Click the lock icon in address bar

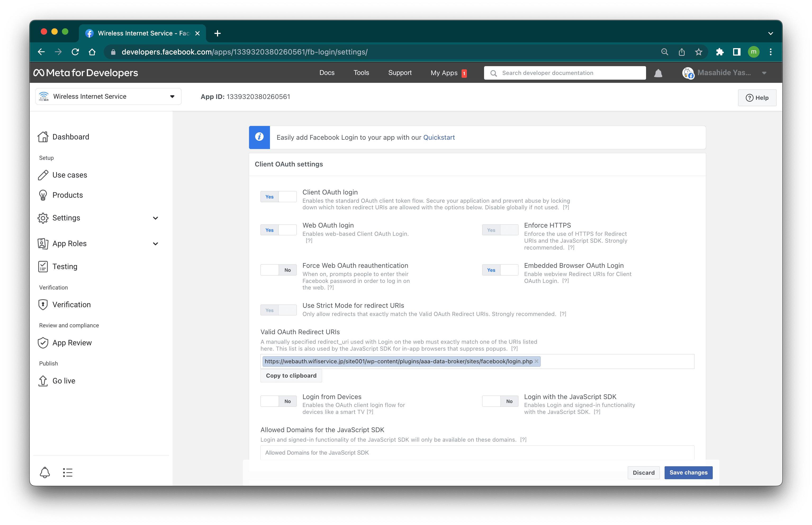(x=114, y=52)
